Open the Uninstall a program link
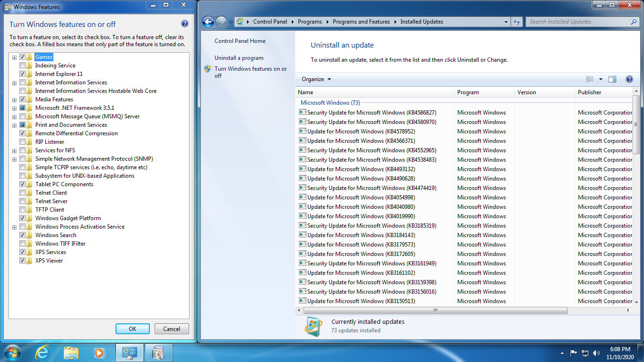Screen dimensions: 644x362 239,58
